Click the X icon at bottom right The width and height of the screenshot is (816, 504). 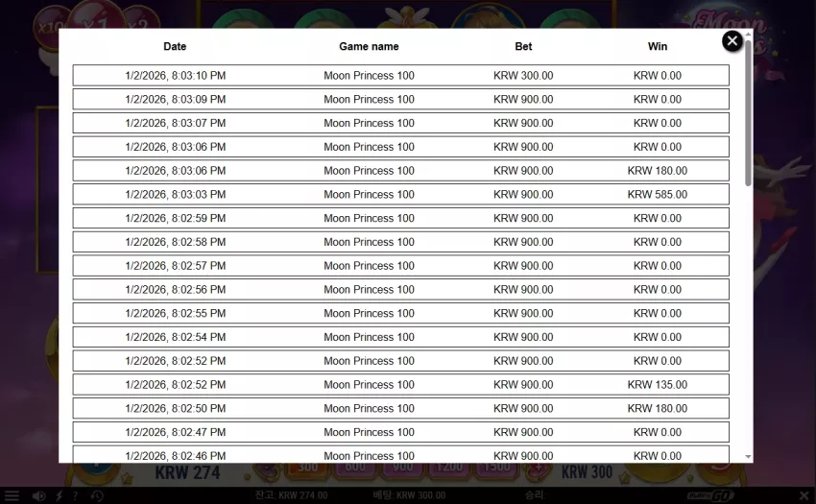click(804, 495)
